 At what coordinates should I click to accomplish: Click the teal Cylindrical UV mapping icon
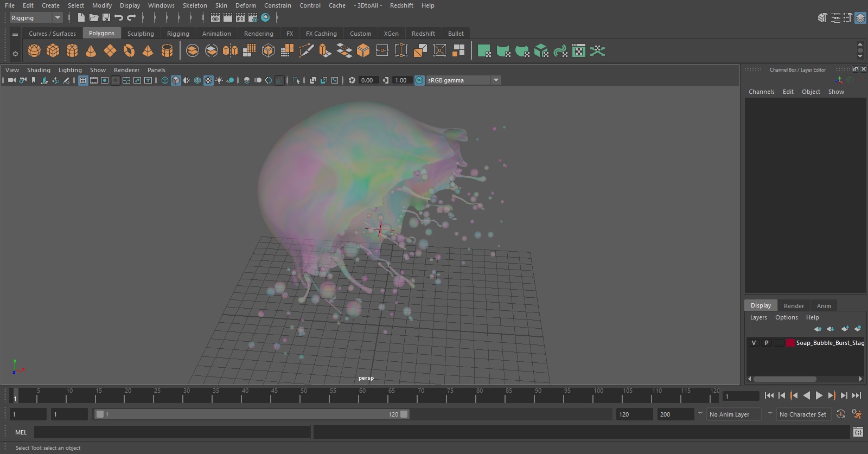point(503,51)
